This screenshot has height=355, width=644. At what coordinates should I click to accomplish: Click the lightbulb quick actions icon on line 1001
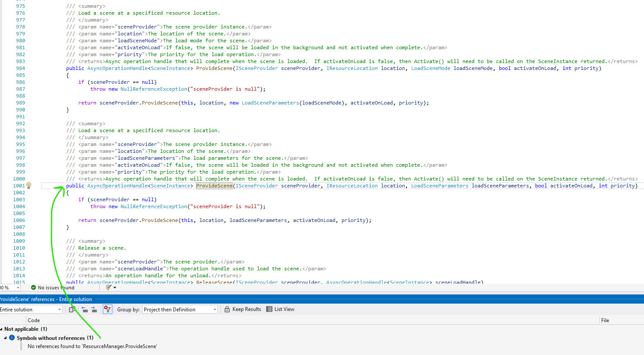click(x=29, y=185)
